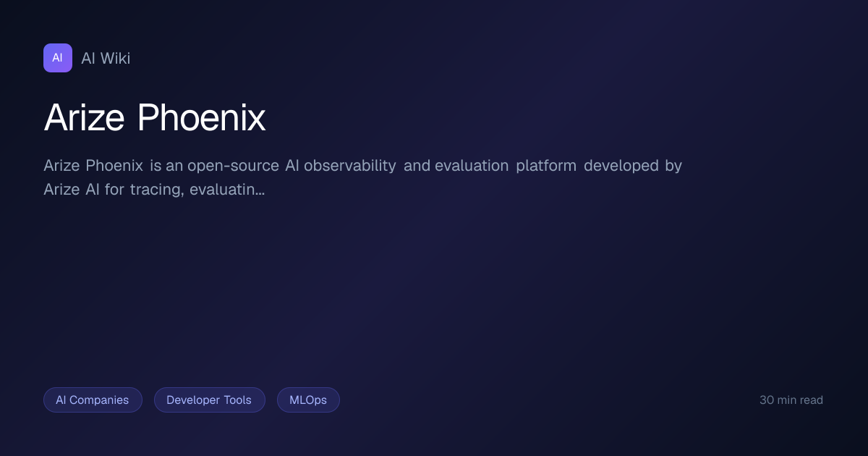
Task: Select the Arize Phoenix title heading
Action: [x=155, y=117]
